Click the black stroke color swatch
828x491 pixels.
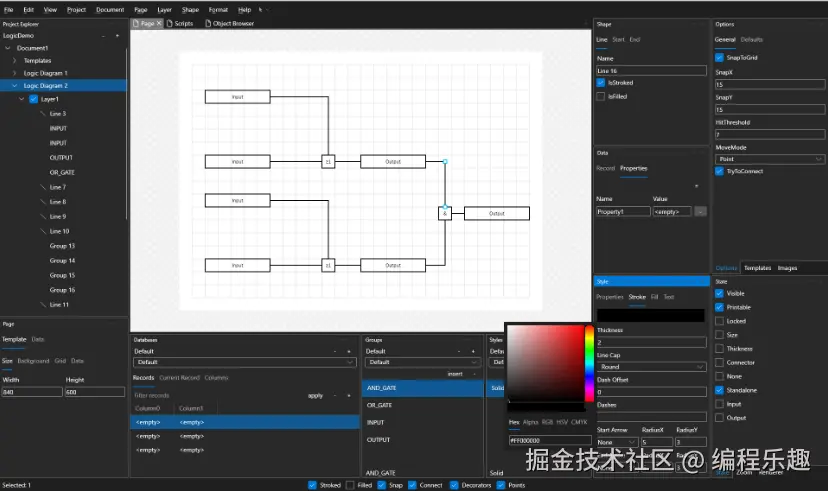[651, 315]
